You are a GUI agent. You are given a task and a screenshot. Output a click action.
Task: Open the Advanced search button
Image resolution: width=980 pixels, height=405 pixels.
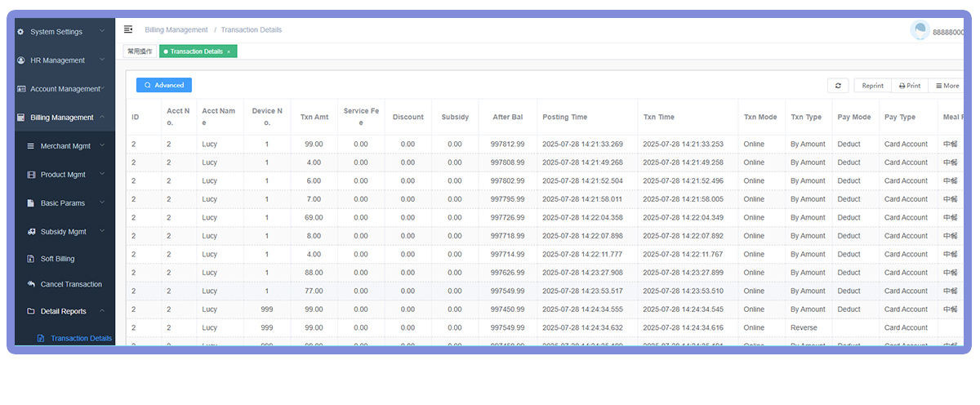[x=164, y=85]
